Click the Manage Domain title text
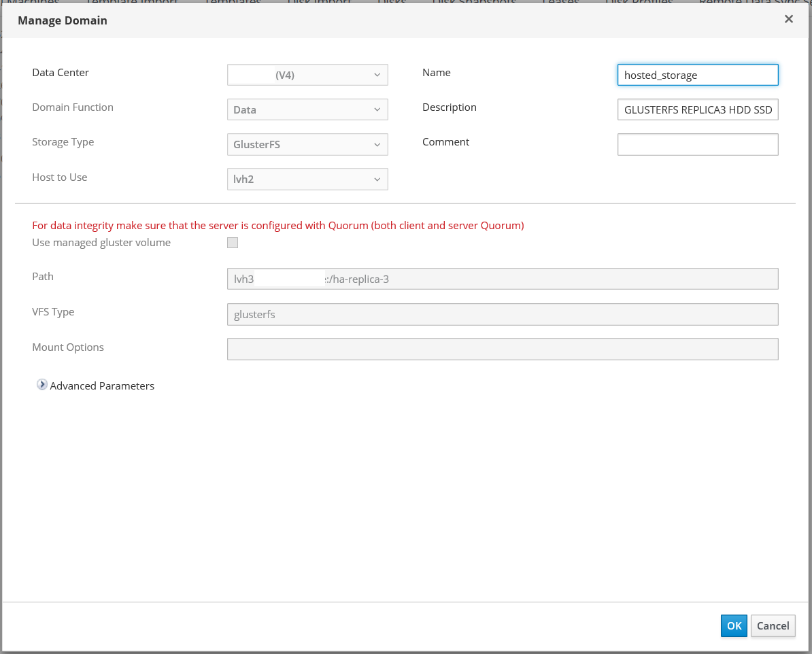 (x=63, y=20)
